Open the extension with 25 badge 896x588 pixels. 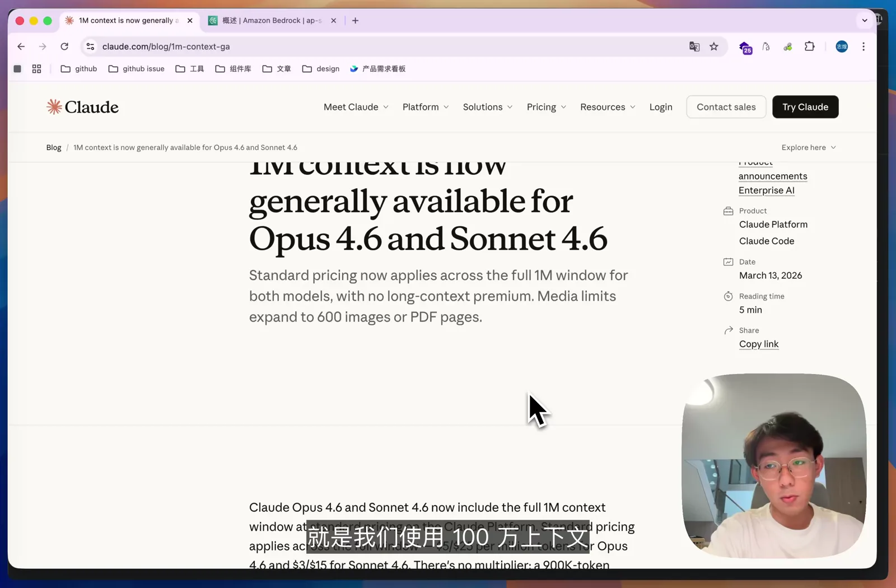click(x=745, y=48)
